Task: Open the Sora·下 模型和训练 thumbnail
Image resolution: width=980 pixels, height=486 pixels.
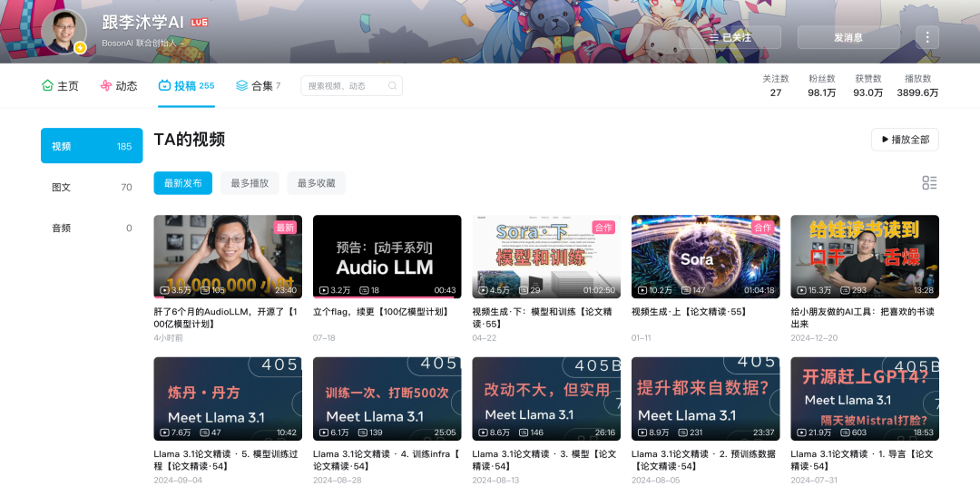Action: click(546, 257)
